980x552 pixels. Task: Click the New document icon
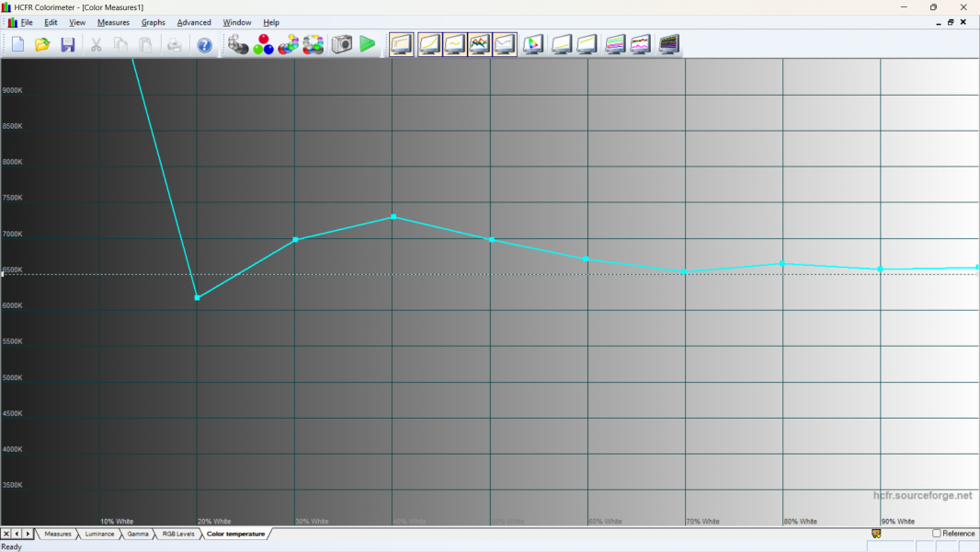[17, 44]
